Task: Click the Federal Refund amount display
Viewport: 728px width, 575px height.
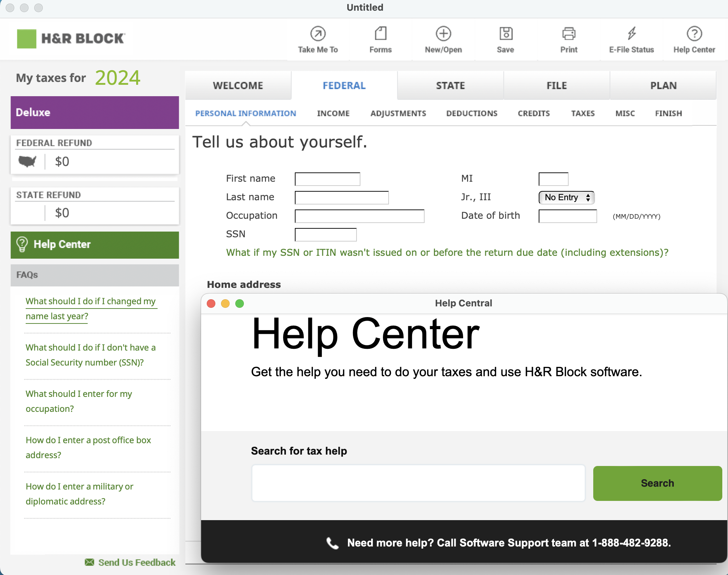Action: click(62, 161)
